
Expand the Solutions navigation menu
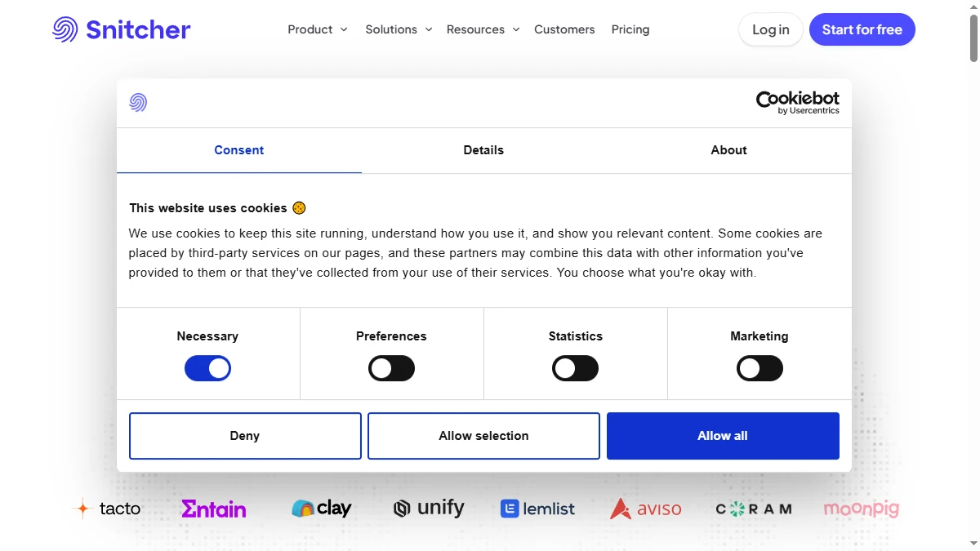(398, 29)
